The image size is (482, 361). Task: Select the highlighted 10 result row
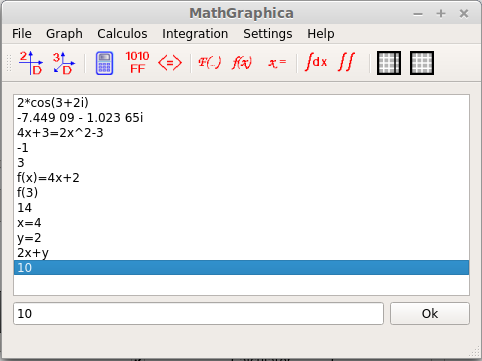point(241,268)
